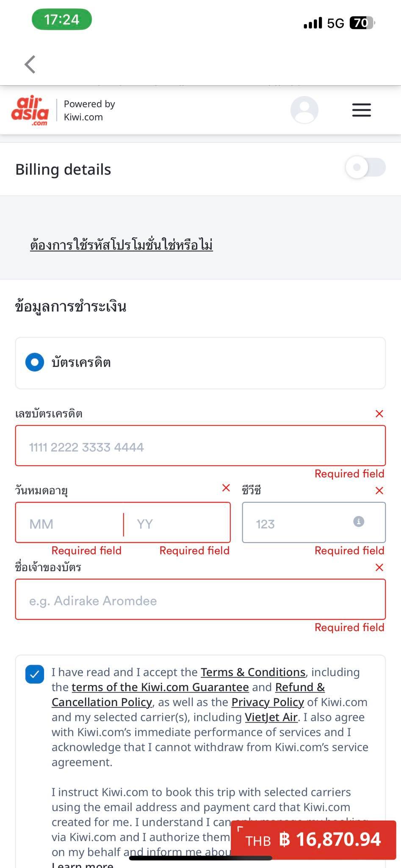Image resolution: width=401 pixels, height=868 pixels.
Task: Focus the CVC 123 field
Action: pyautogui.click(x=314, y=523)
